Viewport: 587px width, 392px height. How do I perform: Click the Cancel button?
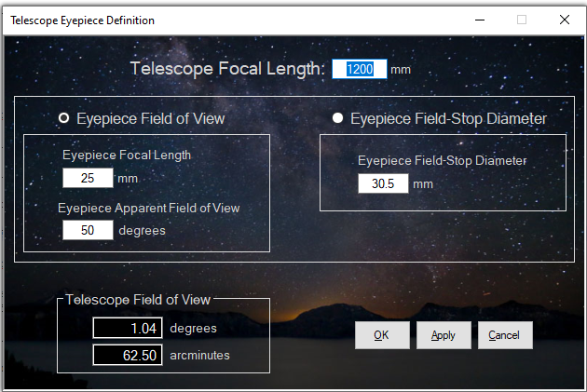(x=505, y=335)
